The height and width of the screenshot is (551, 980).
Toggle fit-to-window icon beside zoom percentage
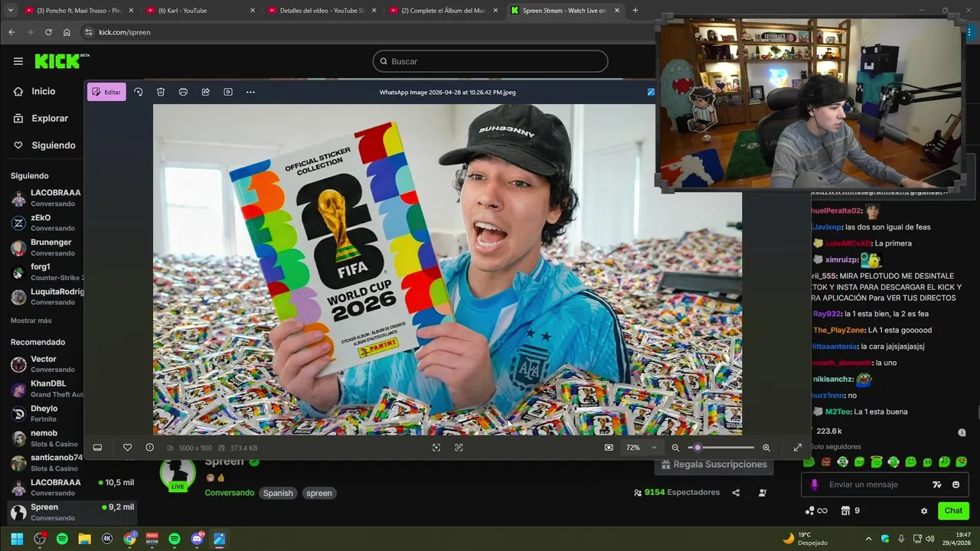(609, 448)
